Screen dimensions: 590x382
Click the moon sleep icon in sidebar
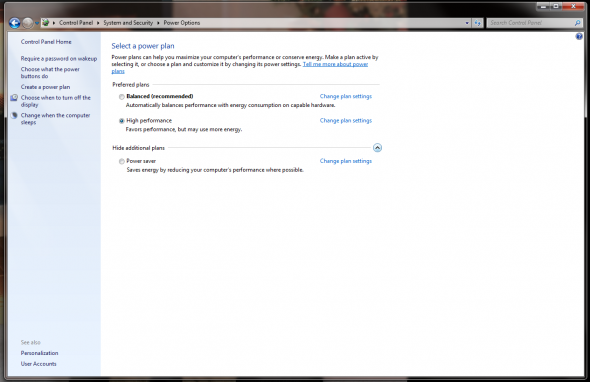14,116
